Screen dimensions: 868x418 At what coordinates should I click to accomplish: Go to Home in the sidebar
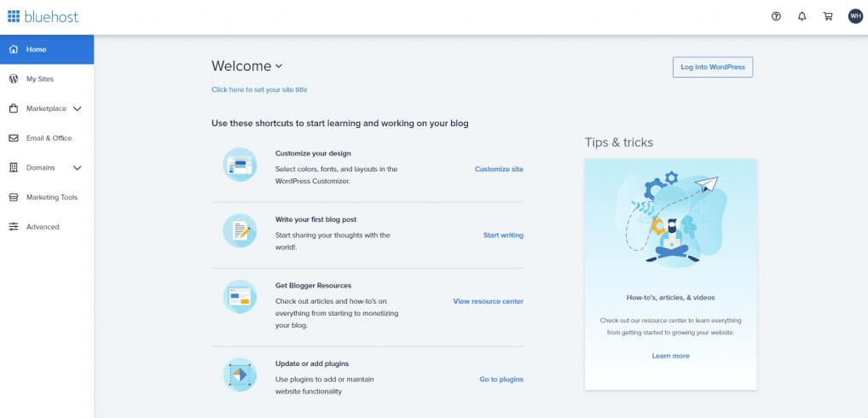point(47,49)
